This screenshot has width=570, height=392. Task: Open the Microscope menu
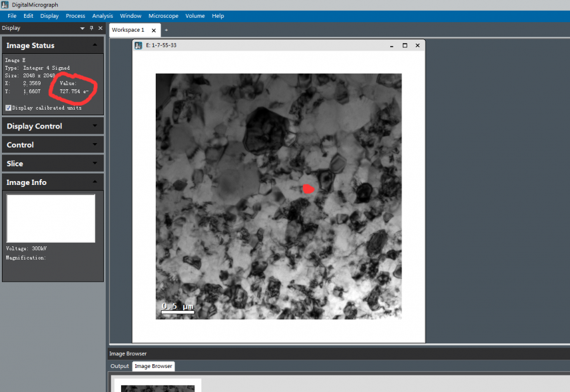tap(163, 16)
